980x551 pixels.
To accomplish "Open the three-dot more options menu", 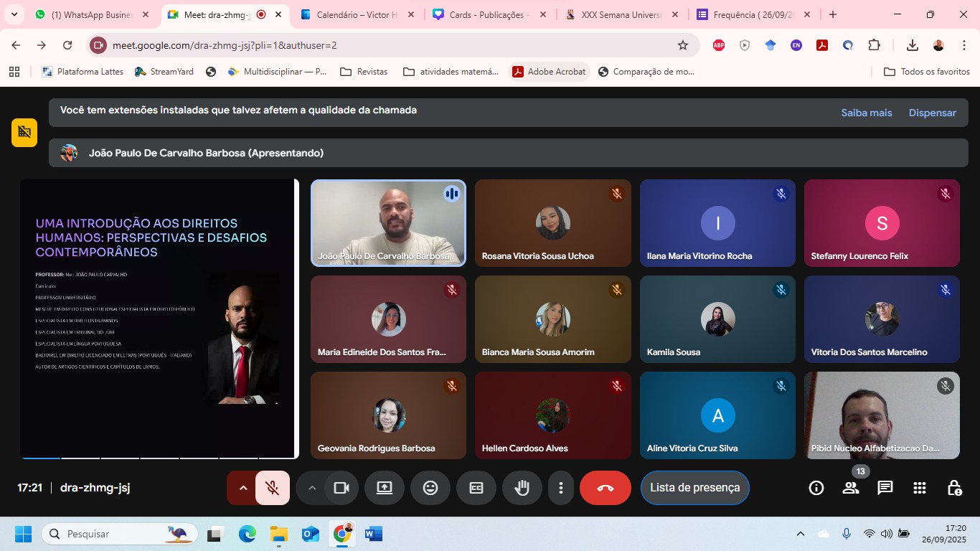I will click(x=560, y=488).
